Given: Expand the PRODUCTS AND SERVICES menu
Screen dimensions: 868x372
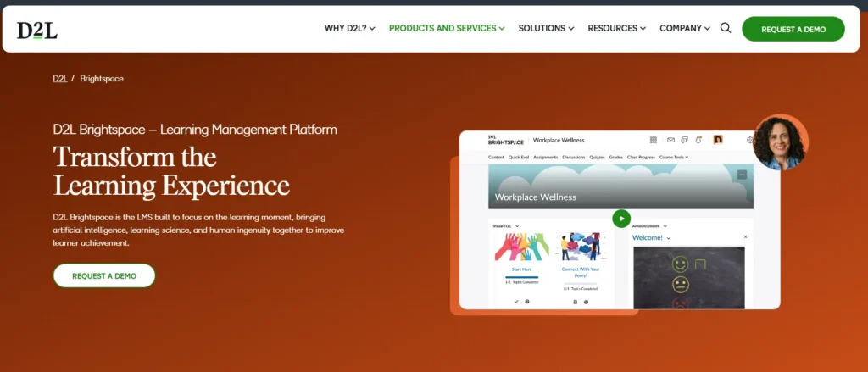Looking at the screenshot, I should click(447, 29).
